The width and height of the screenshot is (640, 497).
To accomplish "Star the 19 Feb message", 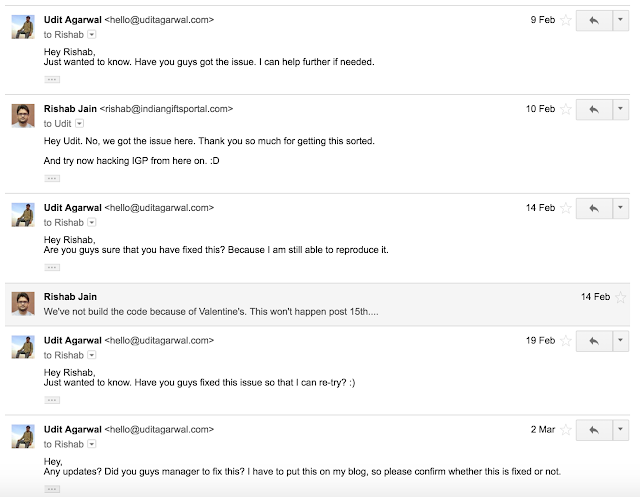I will point(566,341).
